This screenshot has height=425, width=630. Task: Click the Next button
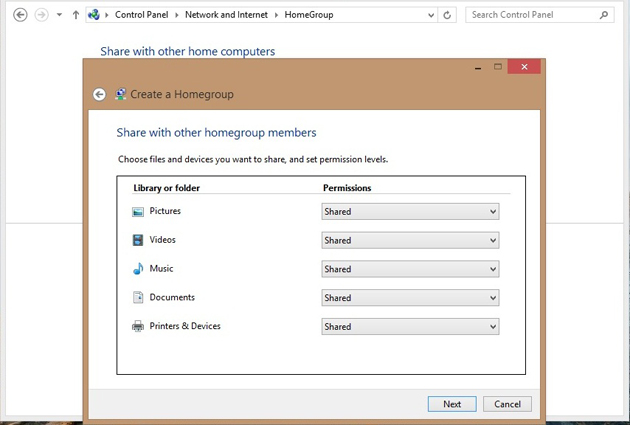click(x=452, y=404)
